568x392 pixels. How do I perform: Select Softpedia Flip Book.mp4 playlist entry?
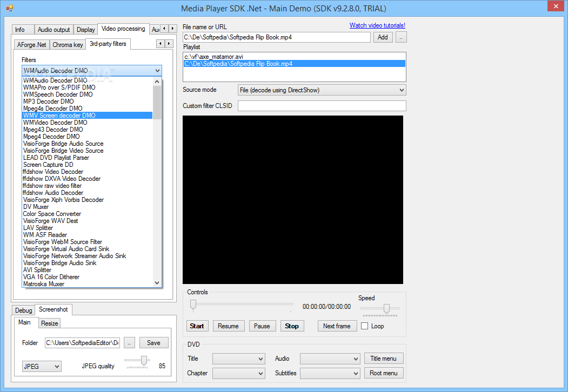(x=294, y=64)
